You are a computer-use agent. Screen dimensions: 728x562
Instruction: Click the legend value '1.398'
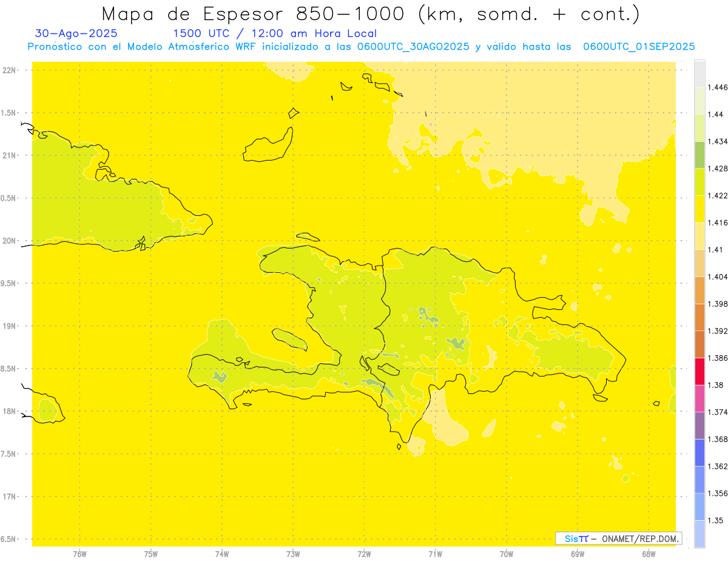pos(718,304)
